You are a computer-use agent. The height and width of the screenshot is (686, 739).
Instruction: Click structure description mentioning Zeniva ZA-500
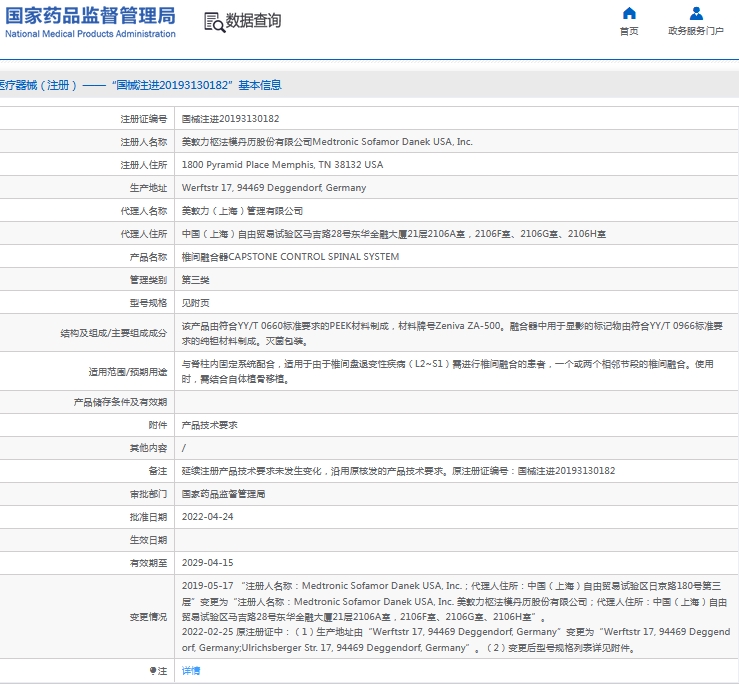pyautogui.click(x=452, y=333)
